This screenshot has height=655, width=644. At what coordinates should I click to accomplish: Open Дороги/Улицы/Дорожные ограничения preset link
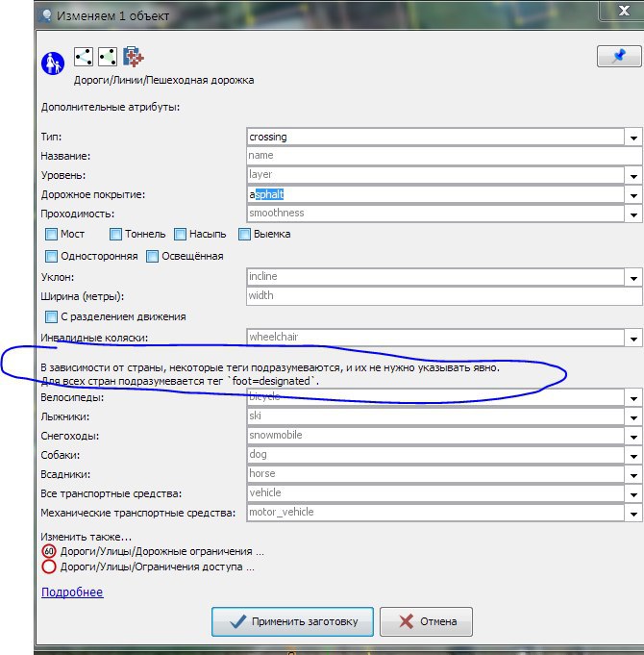coord(161,551)
